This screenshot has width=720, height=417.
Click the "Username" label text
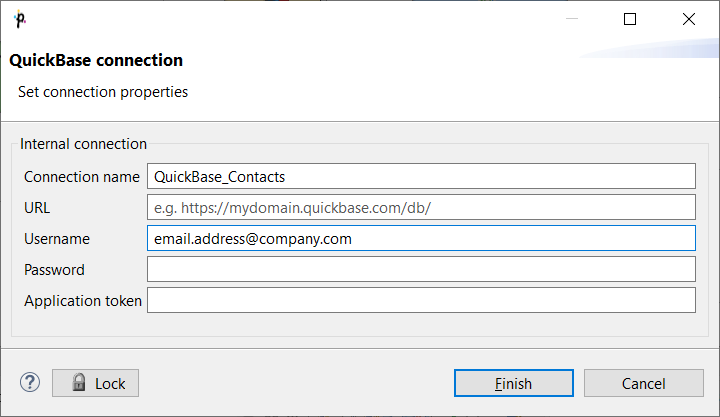57,239
